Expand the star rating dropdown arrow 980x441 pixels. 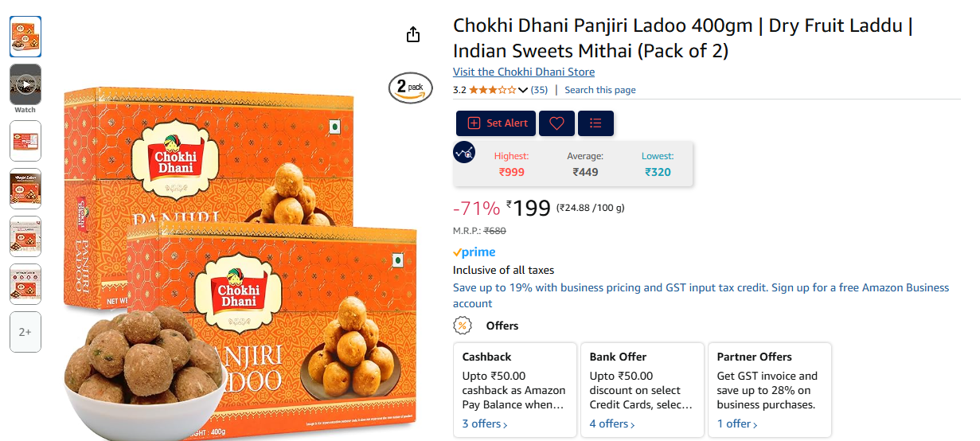coord(523,90)
